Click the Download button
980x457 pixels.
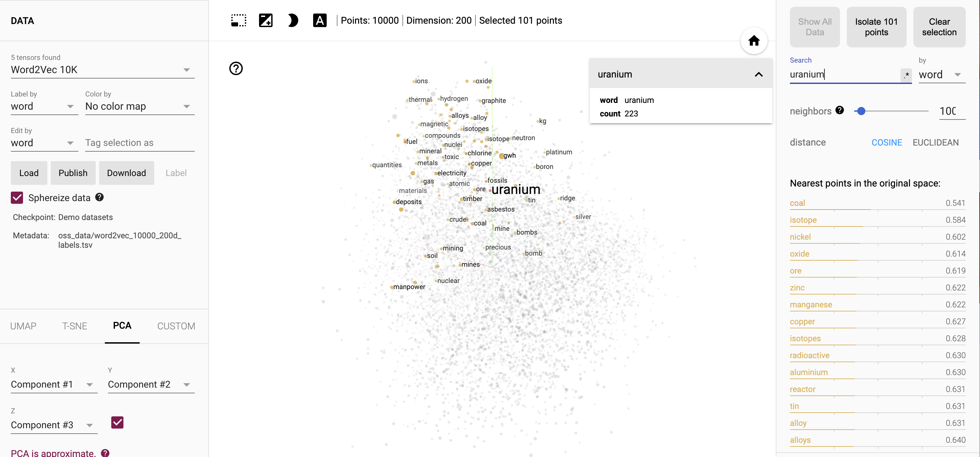[126, 172]
